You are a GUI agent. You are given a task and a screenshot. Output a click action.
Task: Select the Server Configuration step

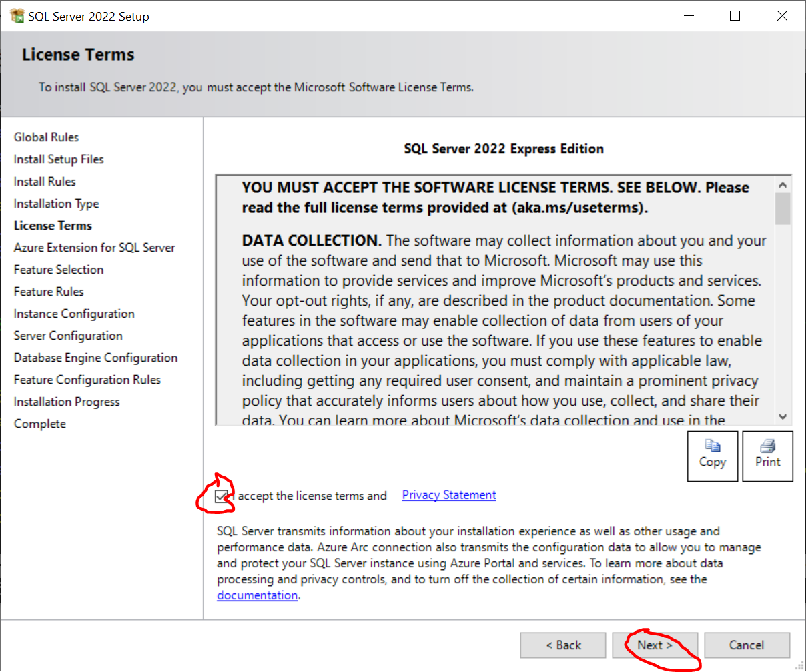[x=68, y=336]
